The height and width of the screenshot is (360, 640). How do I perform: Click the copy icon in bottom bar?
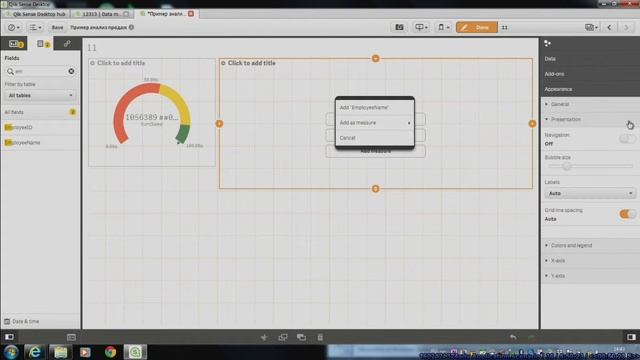coord(282,337)
